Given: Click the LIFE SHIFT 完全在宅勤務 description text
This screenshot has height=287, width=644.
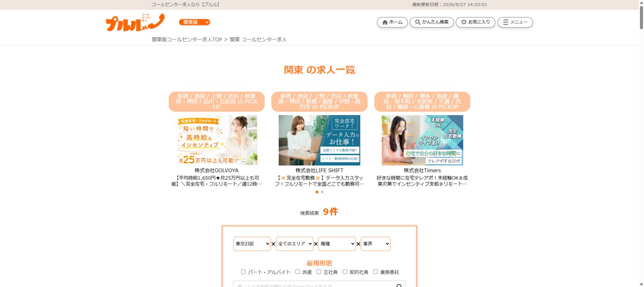Looking at the screenshot, I should (319, 181).
